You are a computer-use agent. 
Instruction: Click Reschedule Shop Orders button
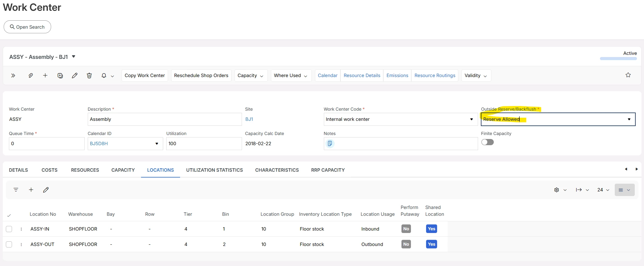coord(201,76)
